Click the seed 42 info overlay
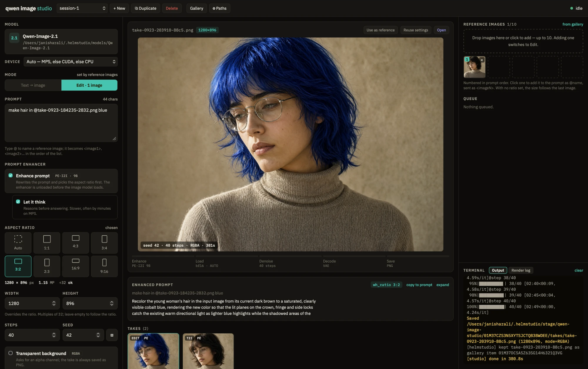The image size is (588, 369). [179, 245]
